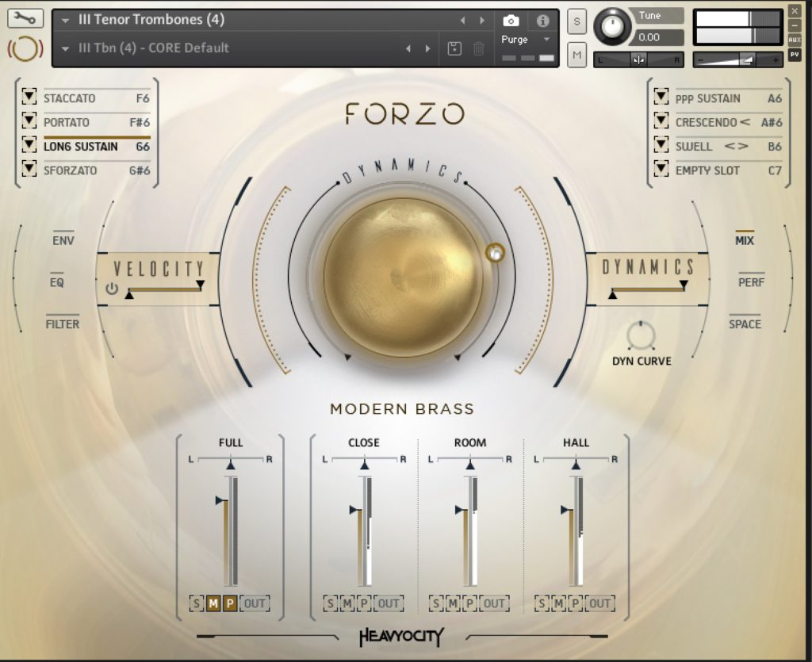
Task: Mute the ROOM mic channel
Action: (x=453, y=603)
